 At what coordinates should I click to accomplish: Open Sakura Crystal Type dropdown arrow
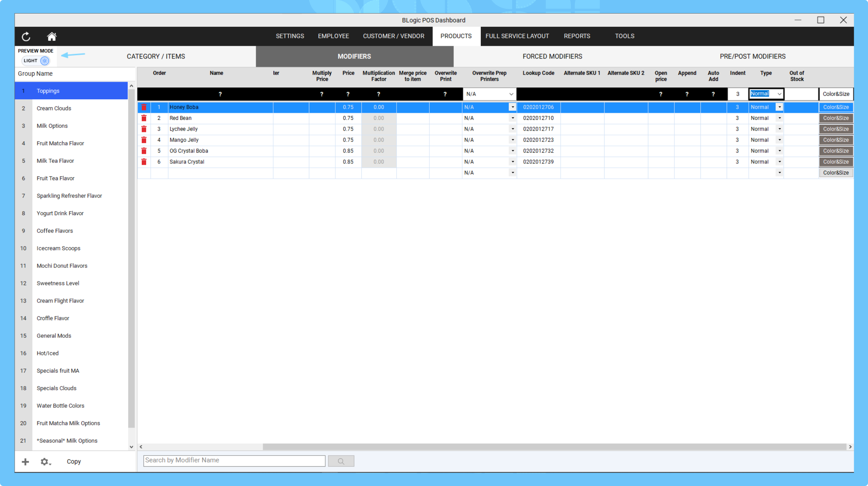pos(780,162)
